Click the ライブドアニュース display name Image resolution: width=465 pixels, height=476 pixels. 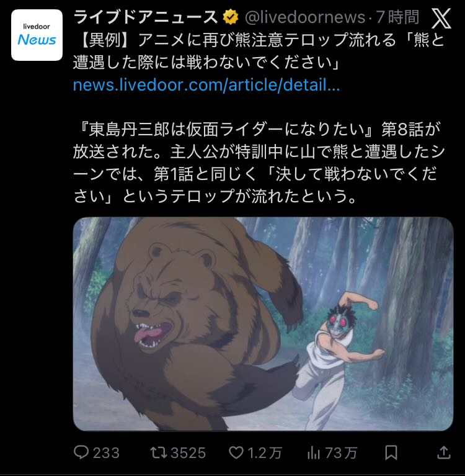146,17
